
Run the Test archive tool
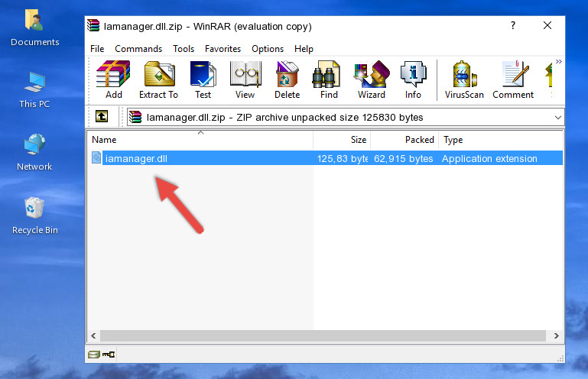pos(203,79)
